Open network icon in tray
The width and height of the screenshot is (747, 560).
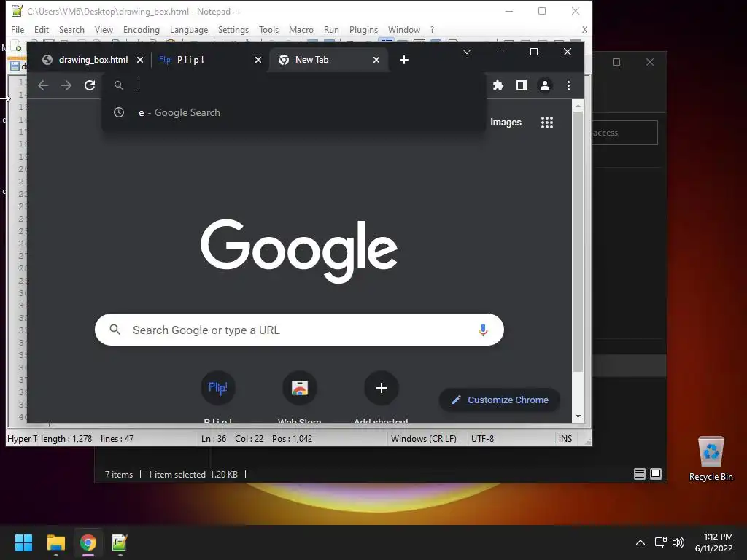click(x=660, y=542)
